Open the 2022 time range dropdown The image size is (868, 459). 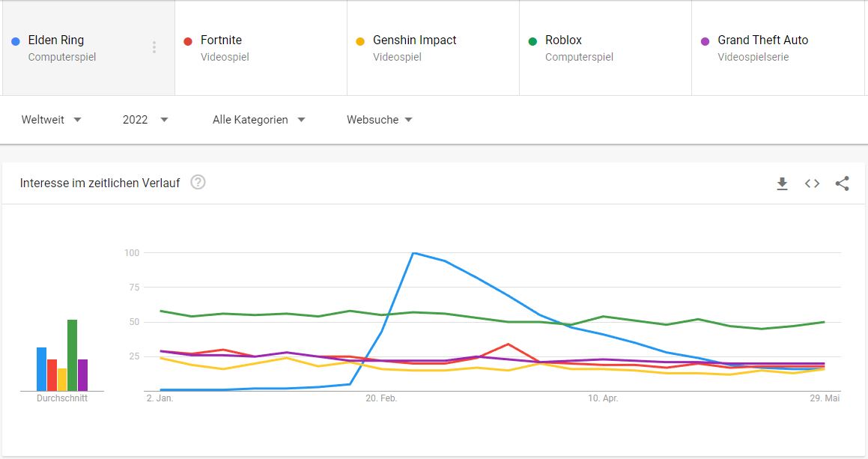click(x=145, y=120)
